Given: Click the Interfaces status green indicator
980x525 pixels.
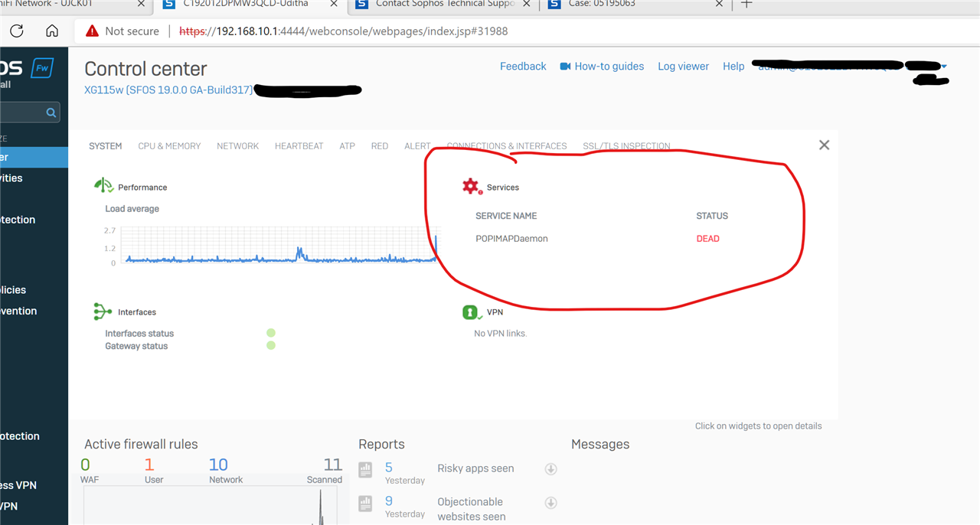Looking at the screenshot, I should [271, 333].
